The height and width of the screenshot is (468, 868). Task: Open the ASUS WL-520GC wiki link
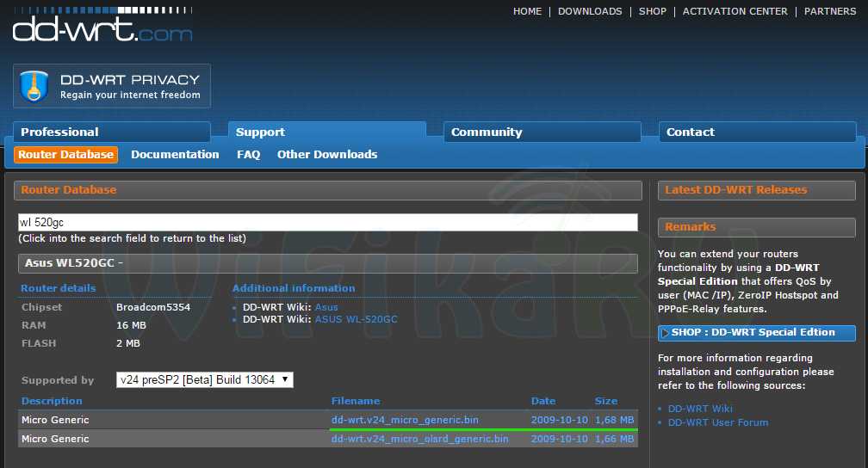coord(356,319)
